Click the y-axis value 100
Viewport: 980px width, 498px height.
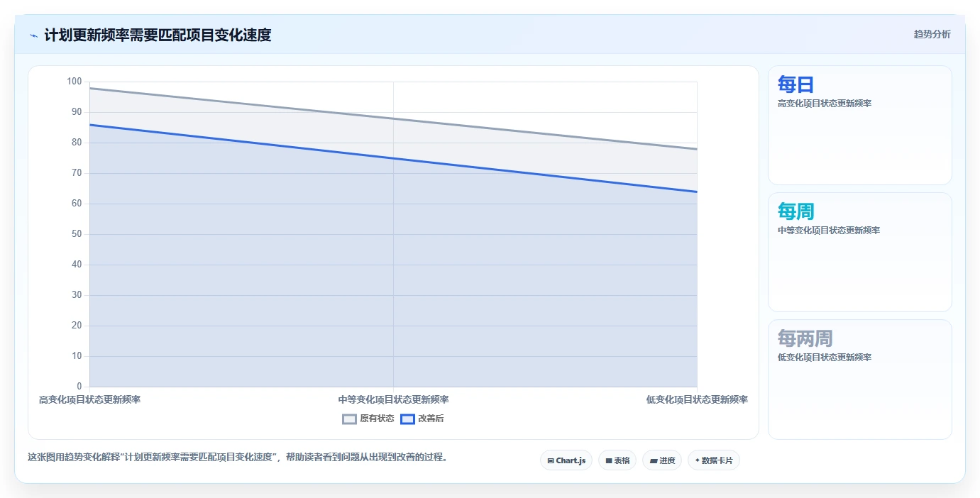click(x=75, y=82)
